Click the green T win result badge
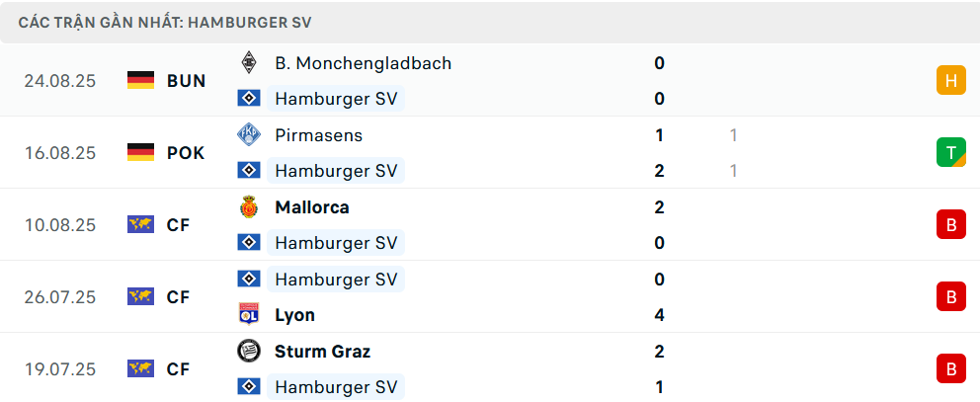 [950, 153]
